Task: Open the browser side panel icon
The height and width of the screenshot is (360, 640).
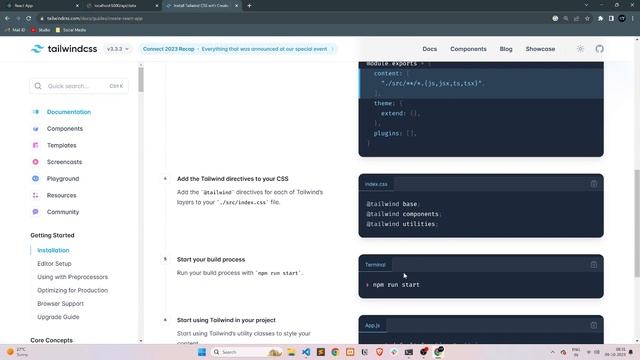Action: point(611,18)
